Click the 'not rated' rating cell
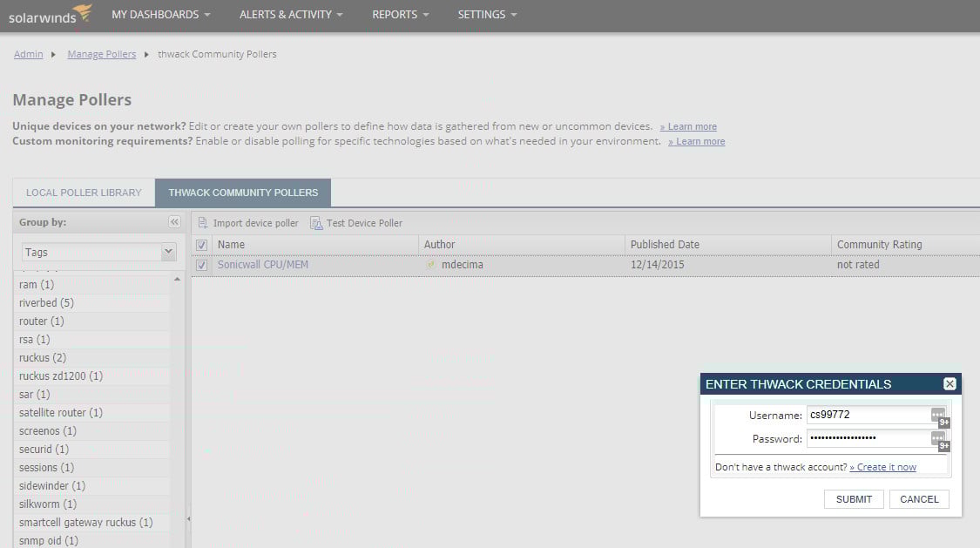 (x=858, y=264)
